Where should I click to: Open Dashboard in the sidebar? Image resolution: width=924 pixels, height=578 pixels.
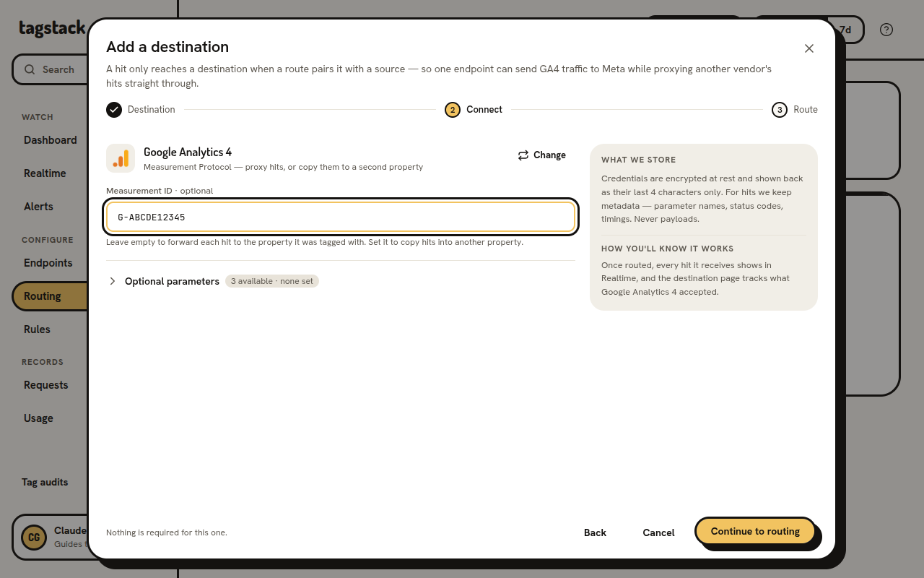pos(51,140)
